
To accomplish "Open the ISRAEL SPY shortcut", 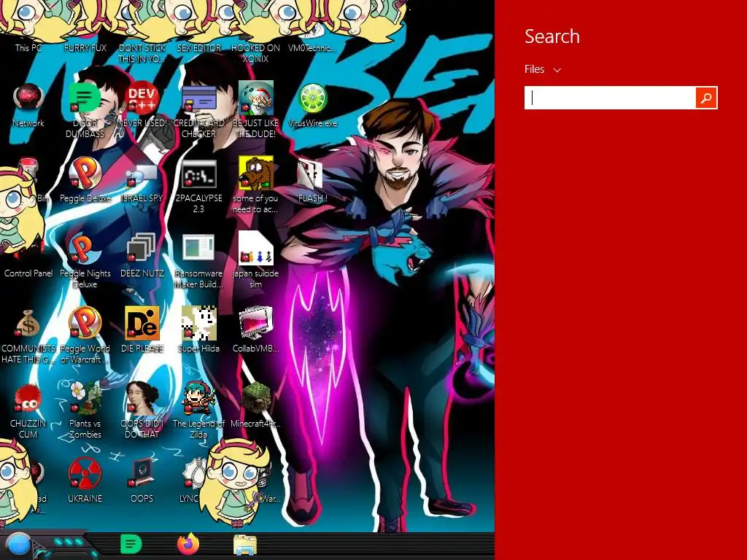I will click(x=142, y=174).
